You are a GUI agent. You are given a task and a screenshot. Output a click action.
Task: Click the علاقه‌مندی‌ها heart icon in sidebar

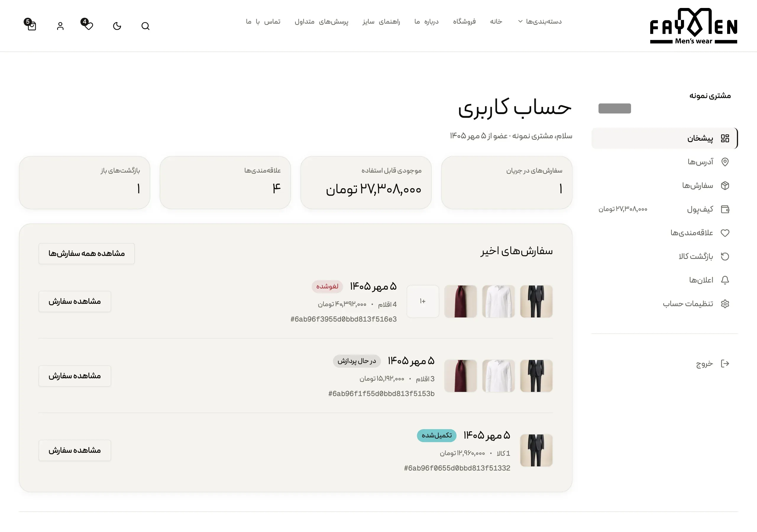[725, 233]
